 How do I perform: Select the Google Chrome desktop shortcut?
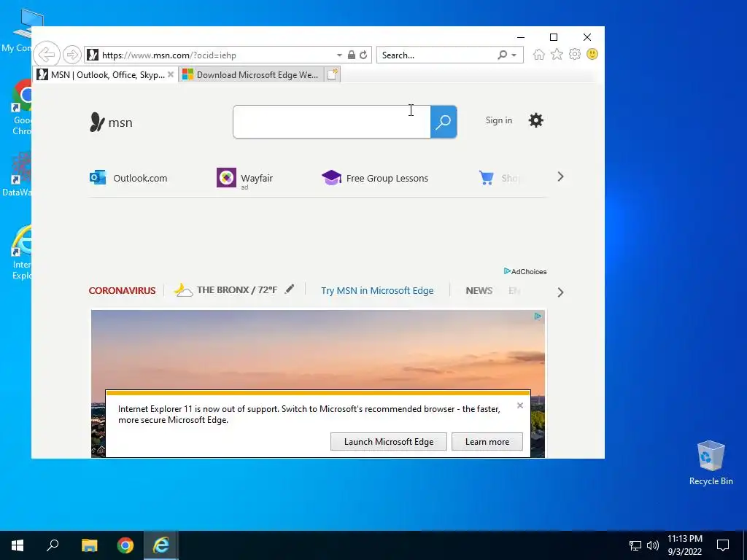[22, 109]
